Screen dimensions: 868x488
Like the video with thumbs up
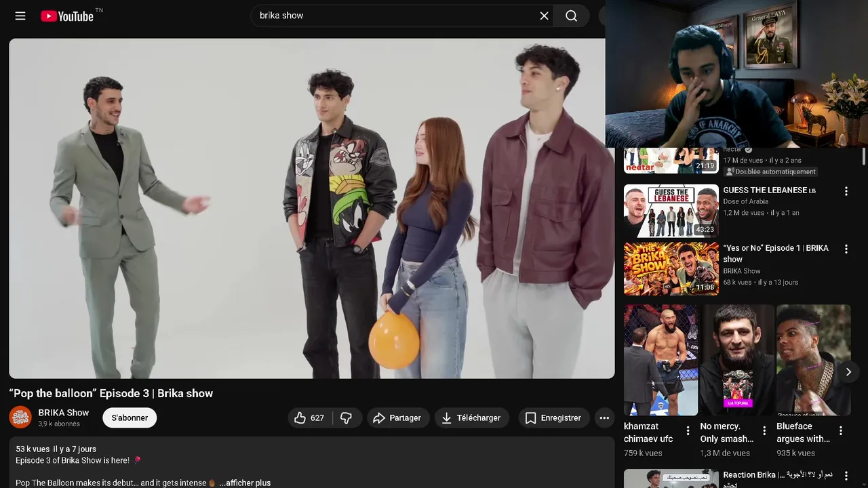[x=309, y=418]
